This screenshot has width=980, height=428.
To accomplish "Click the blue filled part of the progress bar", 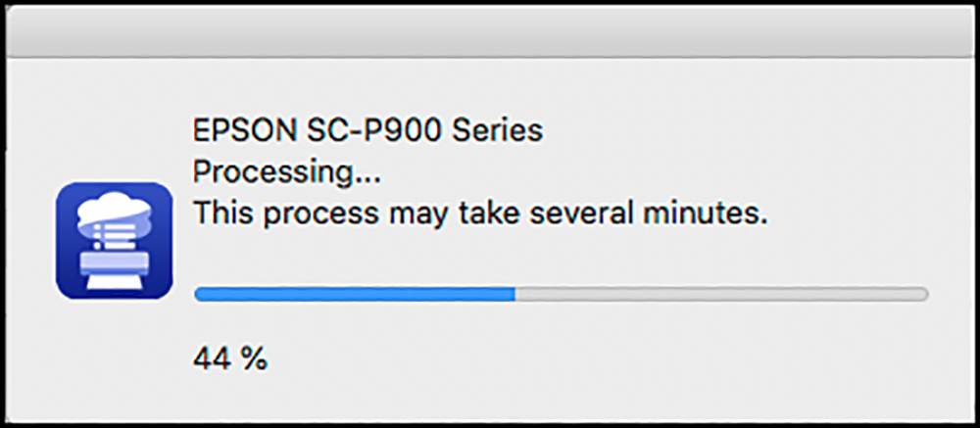I will pos(355,294).
